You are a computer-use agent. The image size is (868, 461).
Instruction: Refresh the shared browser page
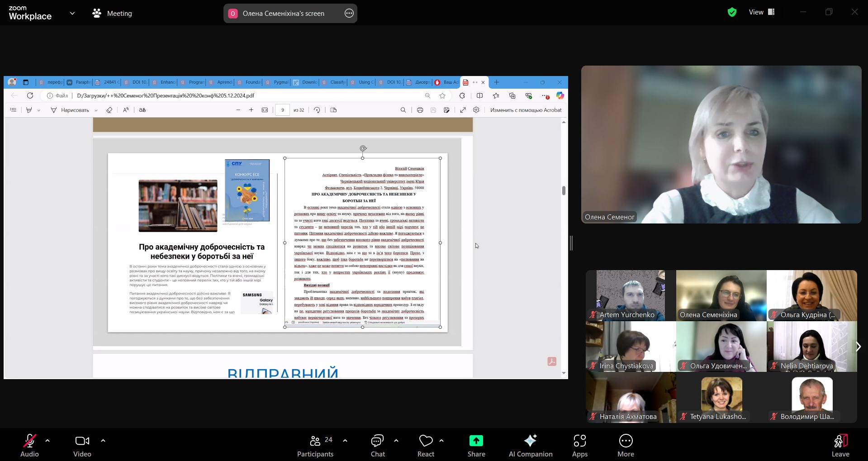(x=30, y=95)
